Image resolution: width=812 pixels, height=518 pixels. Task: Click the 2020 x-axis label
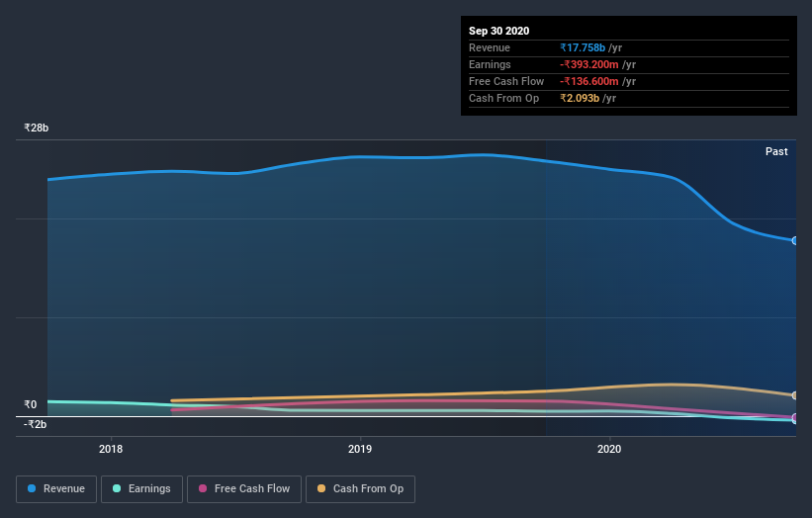[609, 449]
